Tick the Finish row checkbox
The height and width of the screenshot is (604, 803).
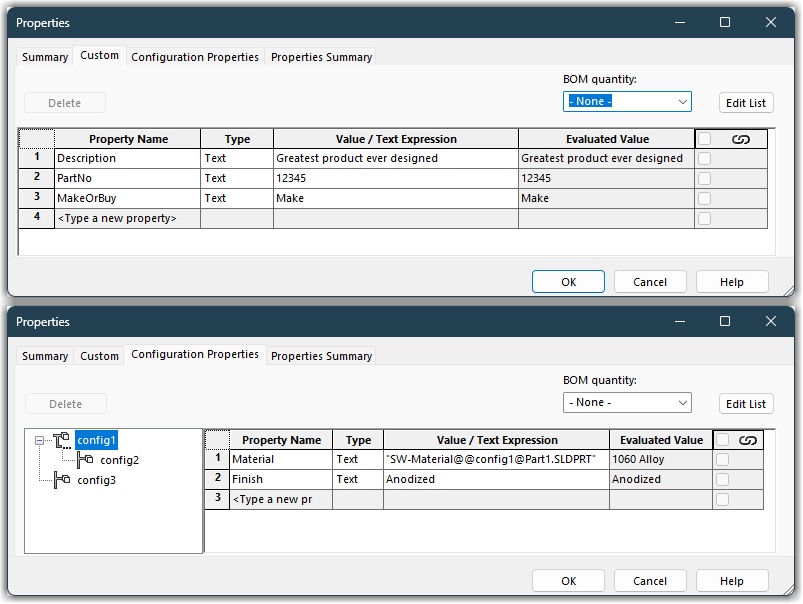point(722,480)
